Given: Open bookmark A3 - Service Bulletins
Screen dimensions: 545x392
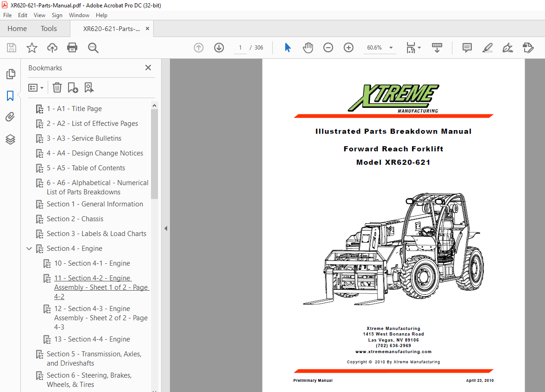Looking at the screenshot, I should pos(84,138).
